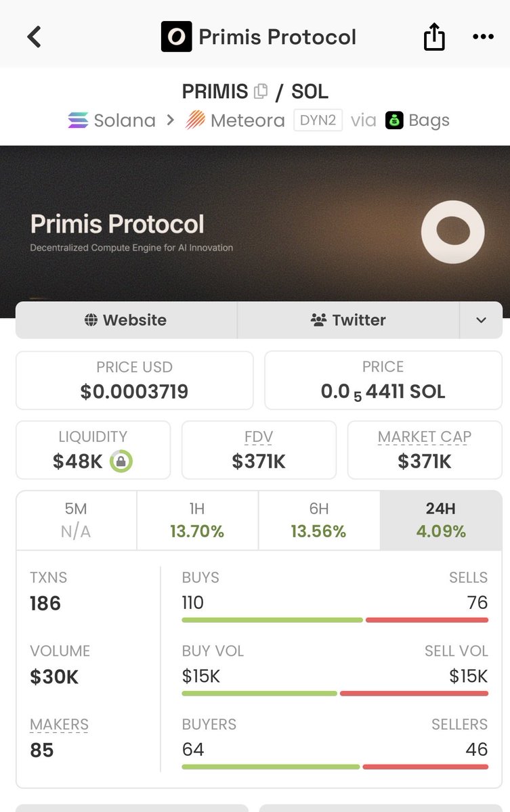Viewport: 510px width, 812px height.
Task: Tap the DYN2 pool label
Action: [318, 120]
